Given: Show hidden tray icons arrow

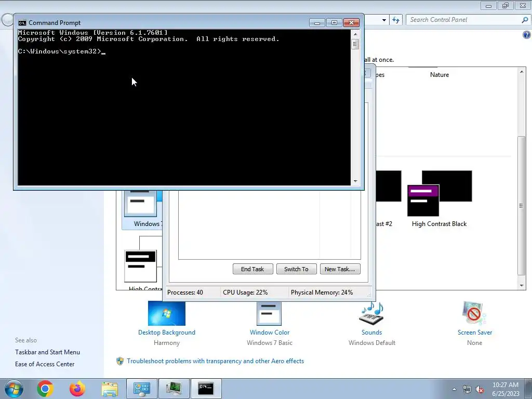Looking at the screenshot, I should [x=454, y=389].
